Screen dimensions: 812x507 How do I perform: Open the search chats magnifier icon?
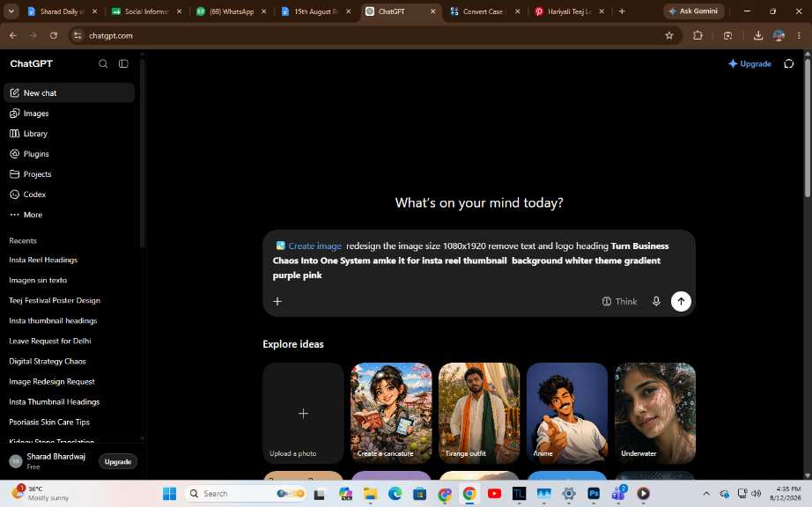(103, 63)
